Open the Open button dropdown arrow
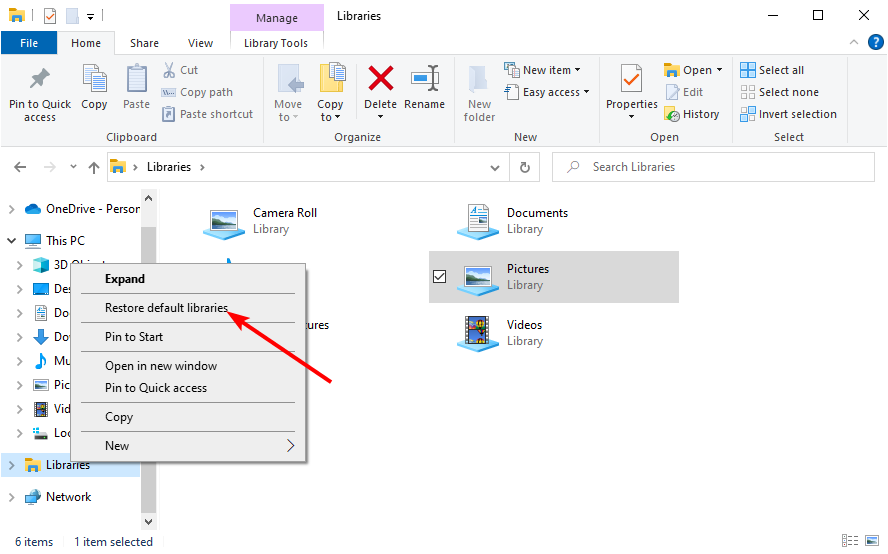Viewport: 888px width, 554px height. pyautogui.click(x=720, y=70)
